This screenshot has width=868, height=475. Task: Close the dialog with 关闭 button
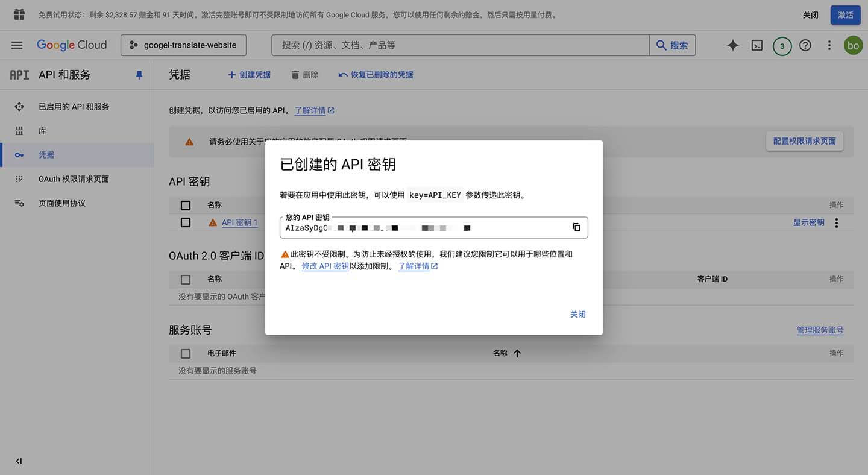(578, 314)
